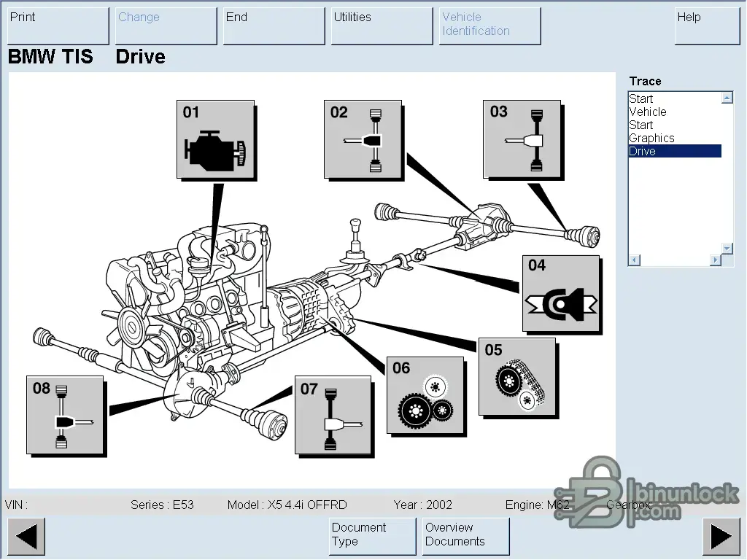Select the 02 rear axle differential icon
747x560 pixels.
pos(363,139)
